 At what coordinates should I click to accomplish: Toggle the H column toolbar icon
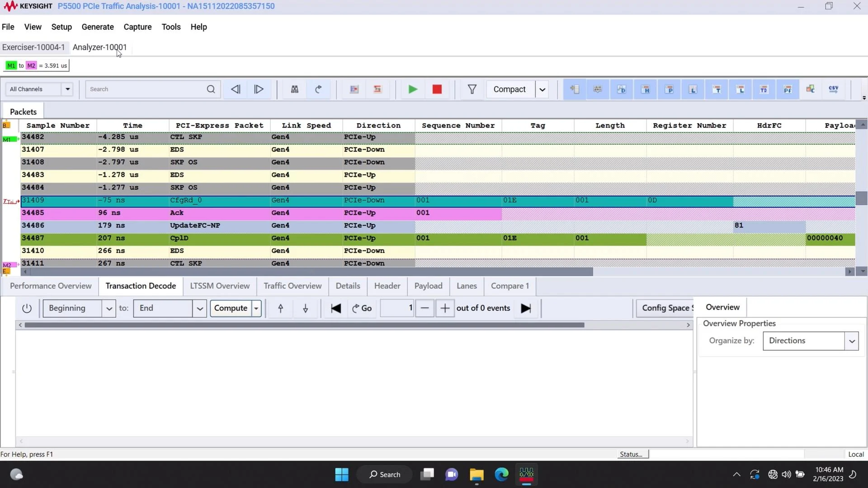click(x=646, y=89)
